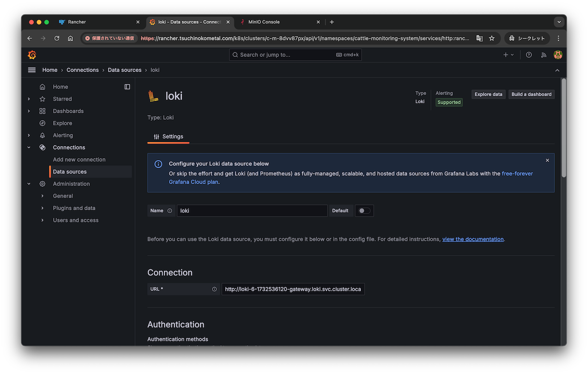The image size is (588, 374).
Task: Bookmark this page with star icon
Action: pyautogui.click(x=492, y=38)
